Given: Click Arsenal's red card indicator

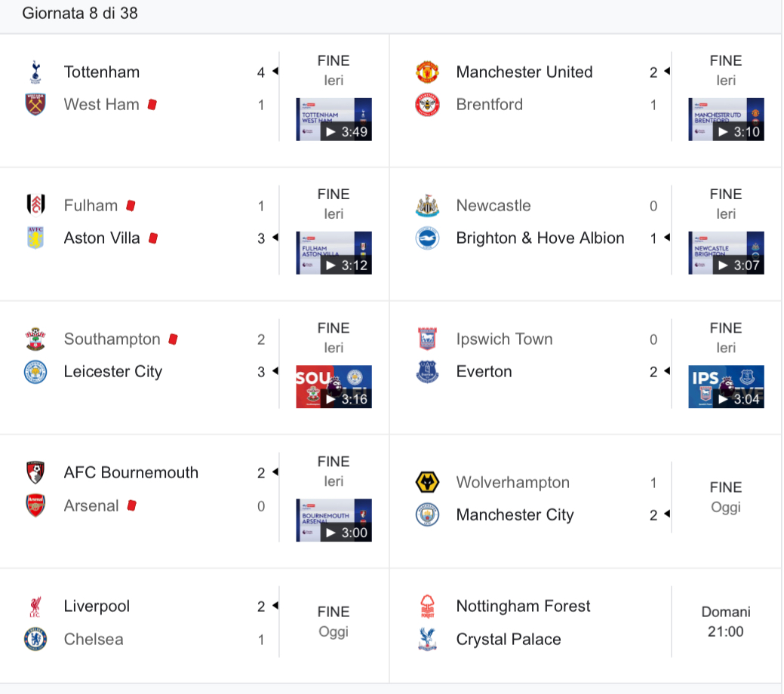Looking at the screenshot, I should tap(132, 505).
